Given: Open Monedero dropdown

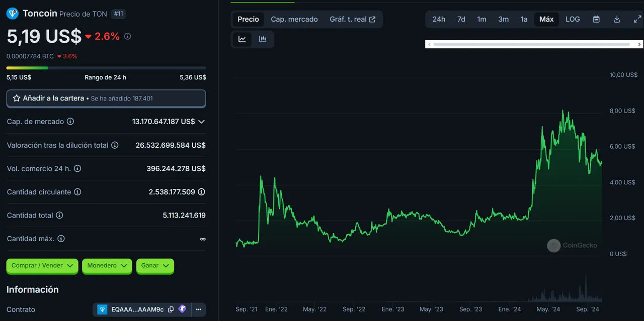Looking at the screenshot, I should [107, 266].
